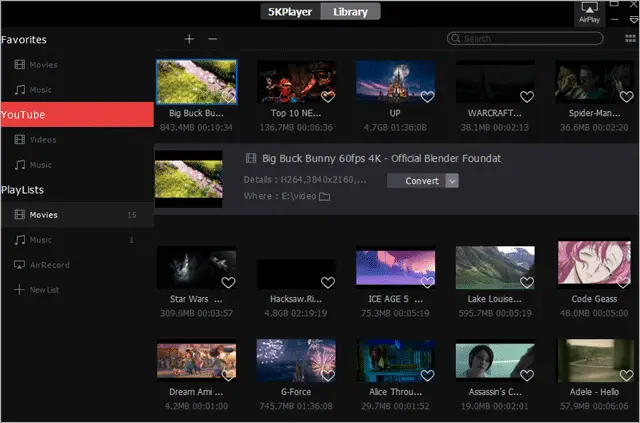640x423 pixels.
Task: Select the Code Geass thumbnail
Action: pos(594,262)
